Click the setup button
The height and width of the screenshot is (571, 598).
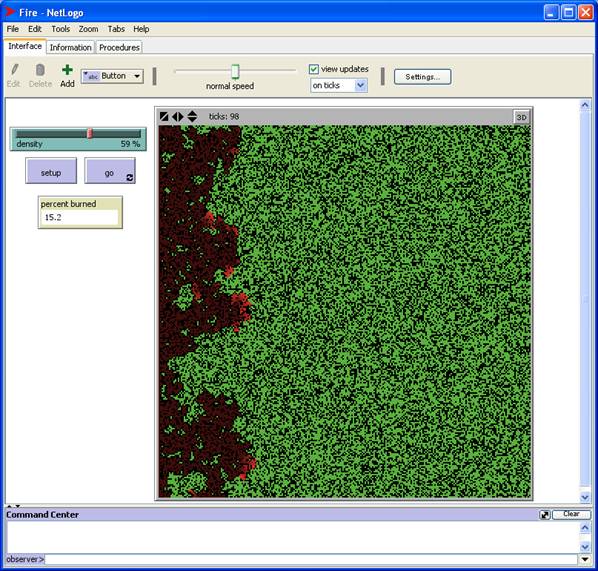51,171
